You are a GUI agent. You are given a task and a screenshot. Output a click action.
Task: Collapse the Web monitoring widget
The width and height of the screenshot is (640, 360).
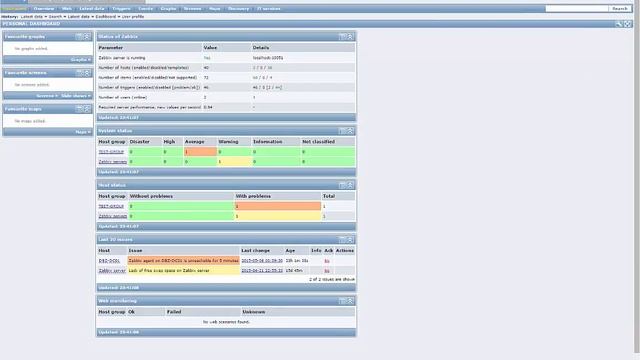click(350, 301)
